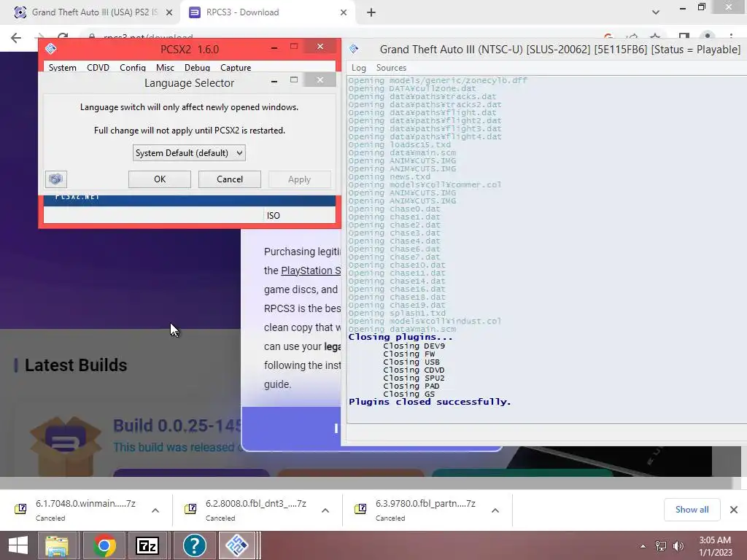Screen dimensions: 747x560
Task: Click the ISO label in PCSX2 status bar
Action: (274, 216)
